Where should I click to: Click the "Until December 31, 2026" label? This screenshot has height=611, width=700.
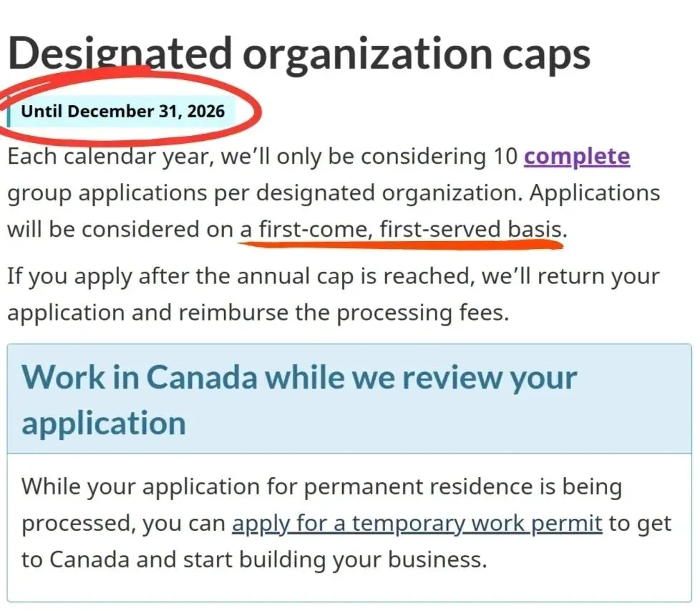(122, 111)
